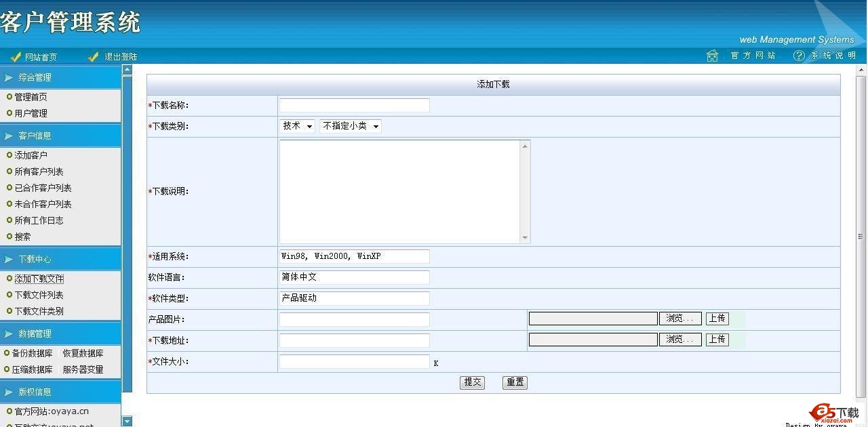The height and width of the screenshot is (427, 868).
Task: Open 下载文件类别
Action: coord(39,311)
